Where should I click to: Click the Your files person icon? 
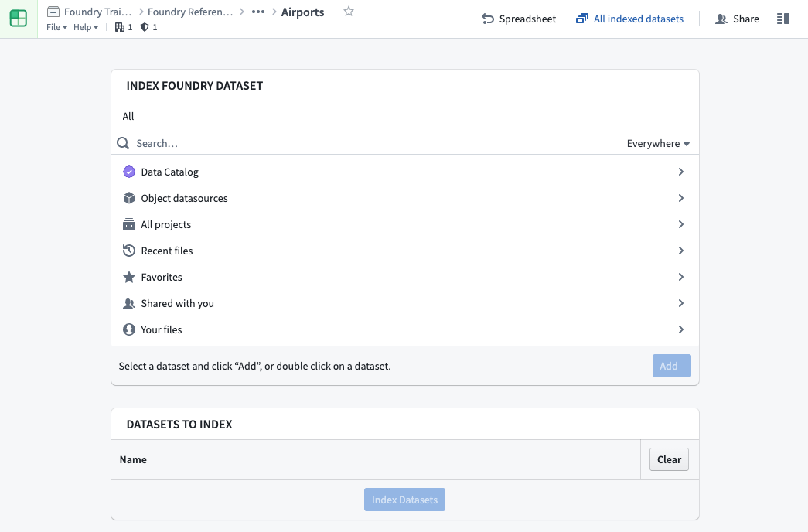tap(129, 329)
